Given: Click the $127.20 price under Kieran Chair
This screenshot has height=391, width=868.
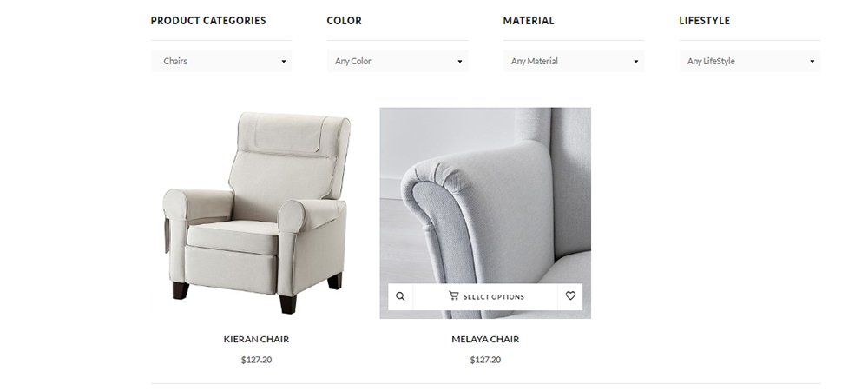Looking at the screenshot, I should (x=256, y=360).
